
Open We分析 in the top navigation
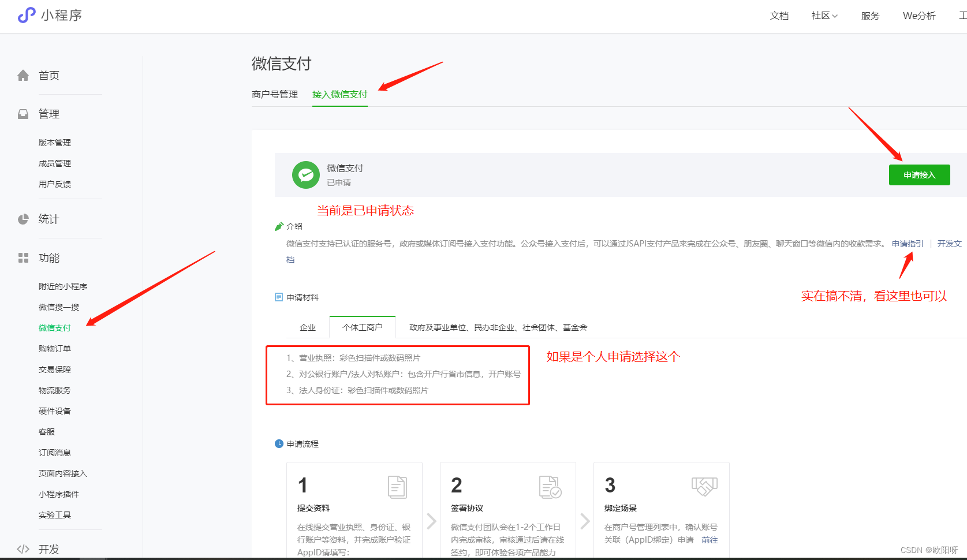tap(919, 16)
